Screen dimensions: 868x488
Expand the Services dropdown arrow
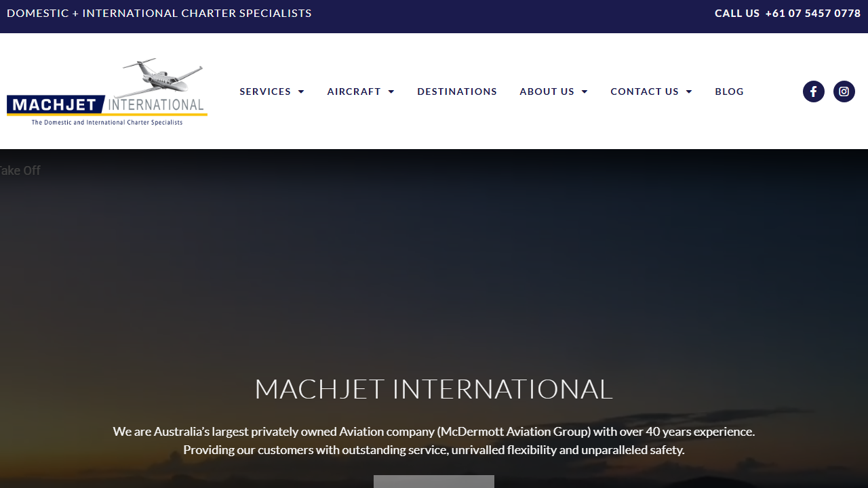click(x=301, y=91)
